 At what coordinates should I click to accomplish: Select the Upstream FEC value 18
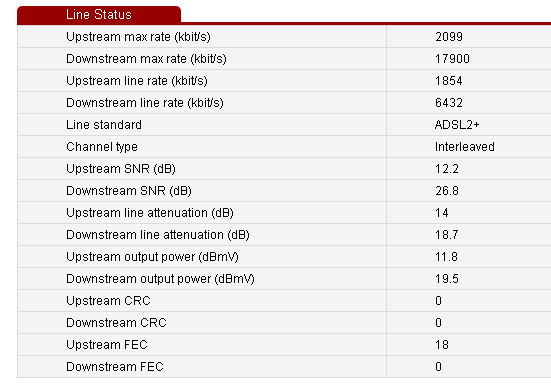point(442,345)
